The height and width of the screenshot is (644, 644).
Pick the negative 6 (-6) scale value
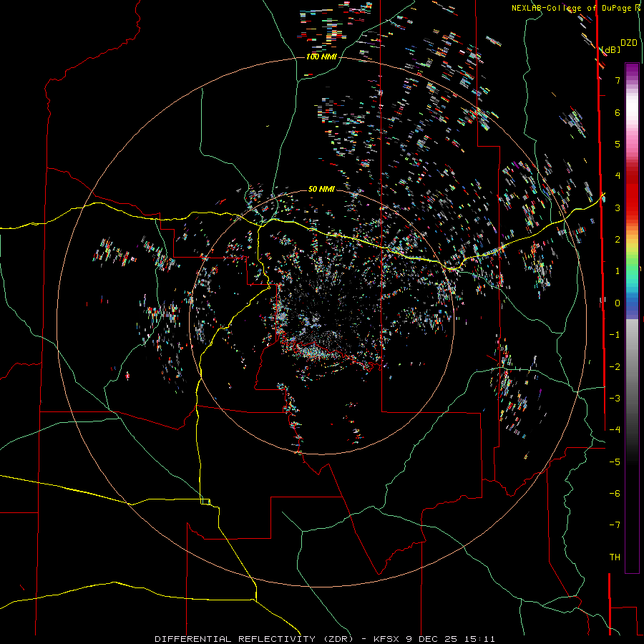pos(615,494)
